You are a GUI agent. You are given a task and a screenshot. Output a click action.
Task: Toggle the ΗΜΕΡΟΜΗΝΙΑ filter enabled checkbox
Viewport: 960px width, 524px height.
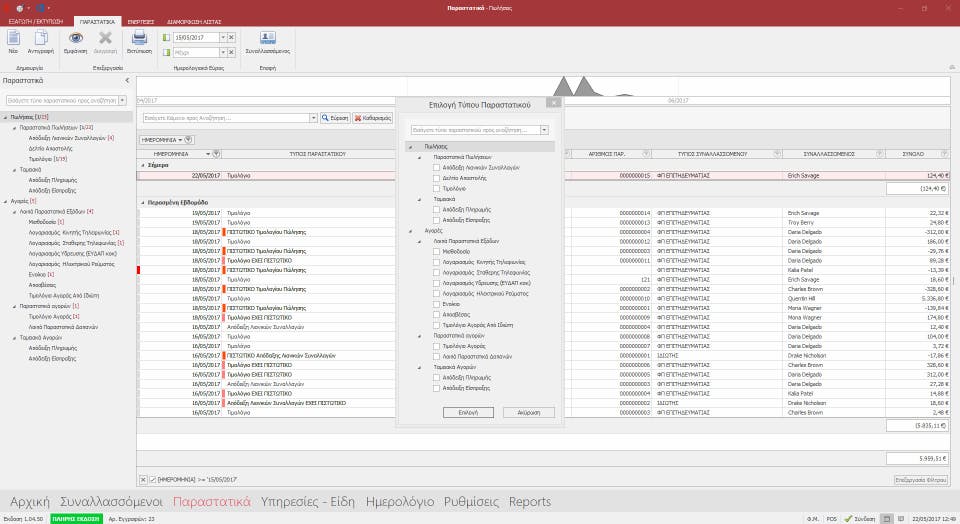(x=152, y=480)
